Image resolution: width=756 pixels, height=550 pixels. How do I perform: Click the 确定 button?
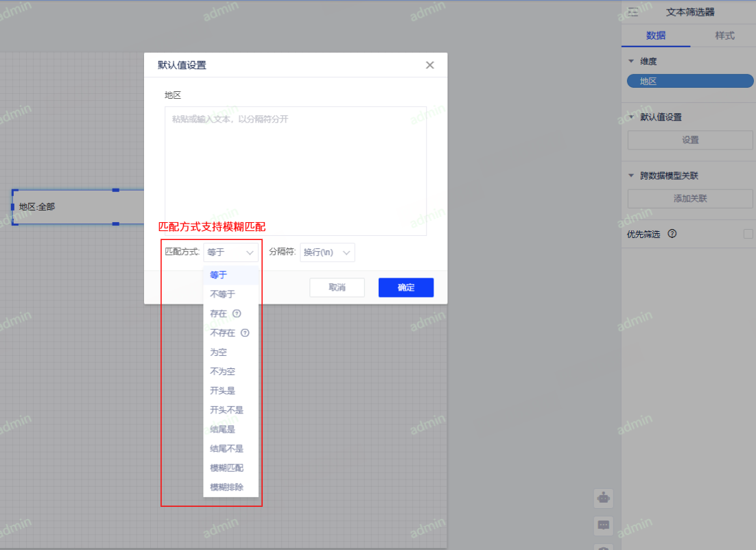(405, 287)
